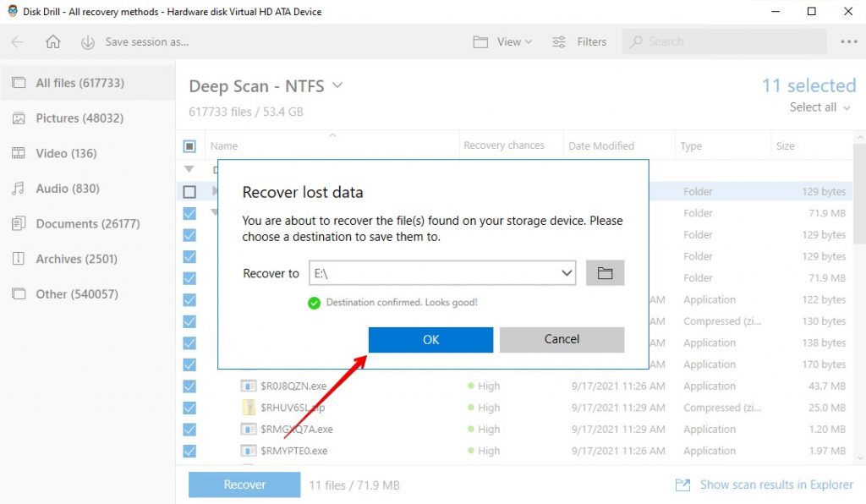Click the Archives category icon
The width and height of the screenshot is (866, 504).
click(19, 259)
